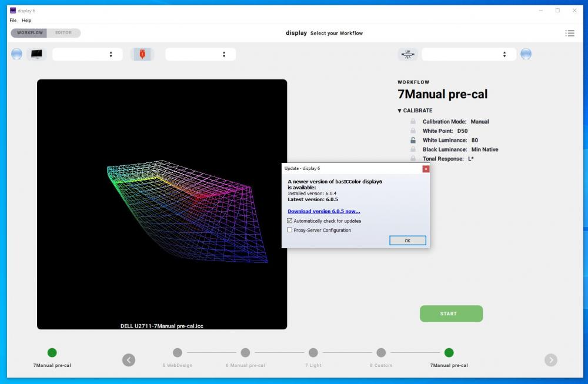Viewport: 588px width, 384px height.
Task: Click the red measurement sensor icon
Action: (x=142, y=54)
